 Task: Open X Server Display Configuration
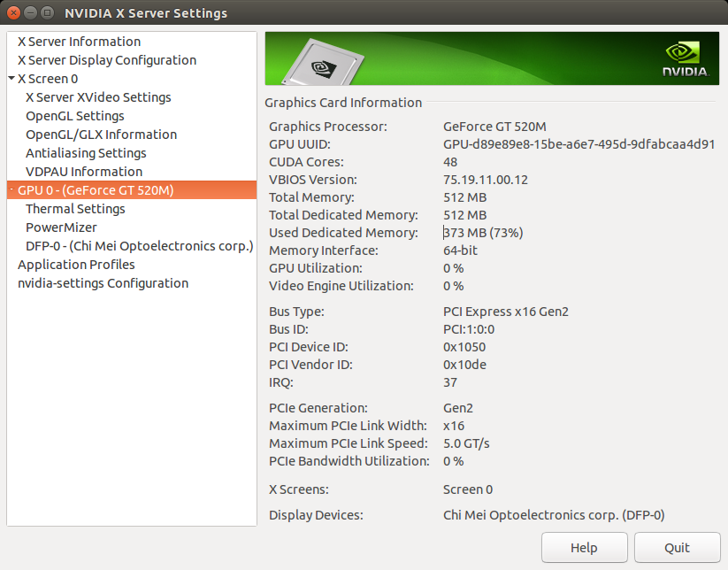point(107,60)
